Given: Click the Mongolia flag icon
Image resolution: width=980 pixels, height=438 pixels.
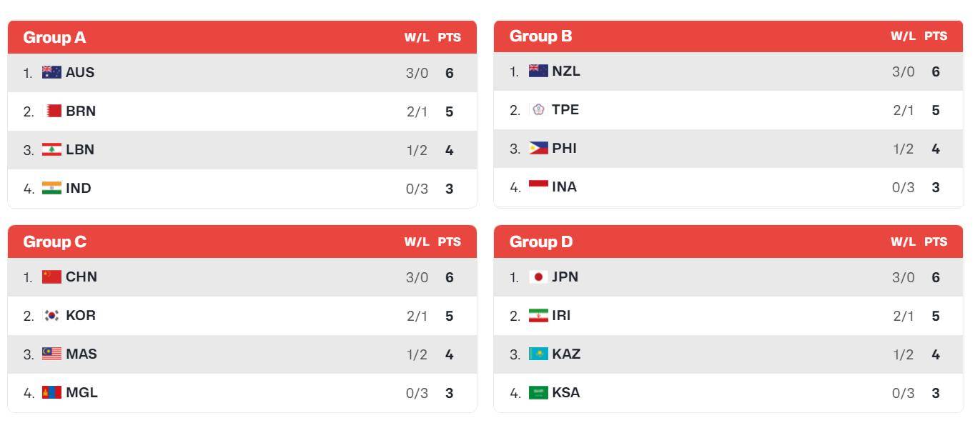Looking at the screenshot, I should (x=51, y=393).
